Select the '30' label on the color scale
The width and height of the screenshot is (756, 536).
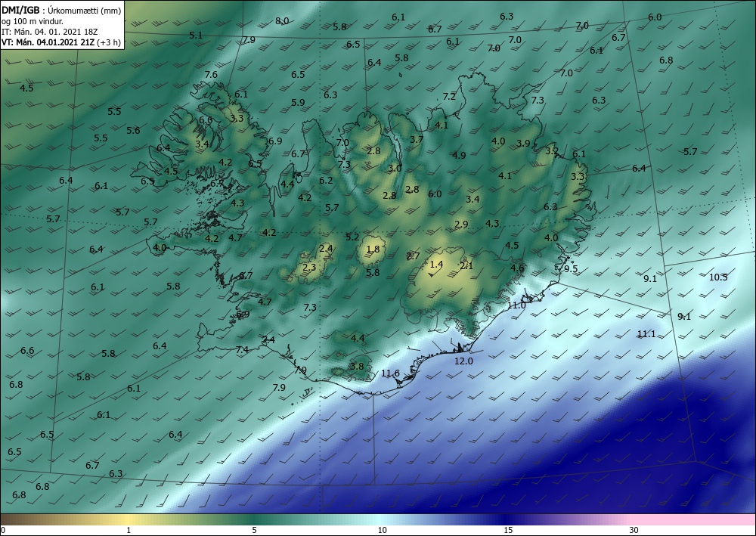point(634,530)
